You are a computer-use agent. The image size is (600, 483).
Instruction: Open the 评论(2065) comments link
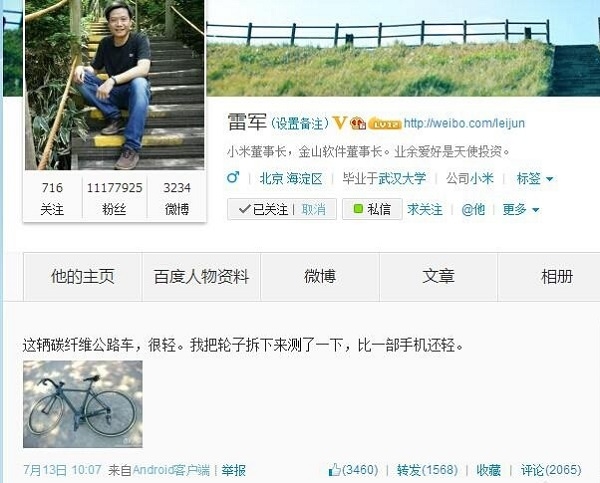[x=551, y=470]
